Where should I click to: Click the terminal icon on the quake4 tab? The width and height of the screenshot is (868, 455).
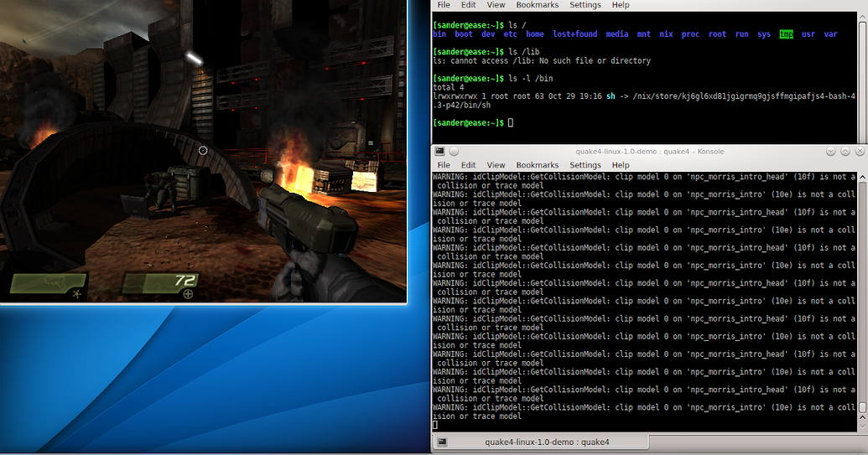click(x=442, y=442)
